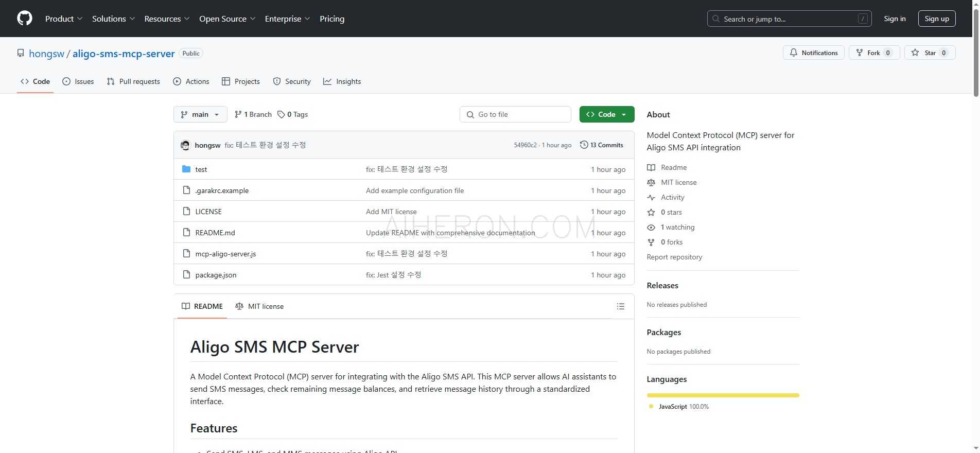The image size is (980, 453).
Task: Click the star icon in Star button
Action: [915, 53]
